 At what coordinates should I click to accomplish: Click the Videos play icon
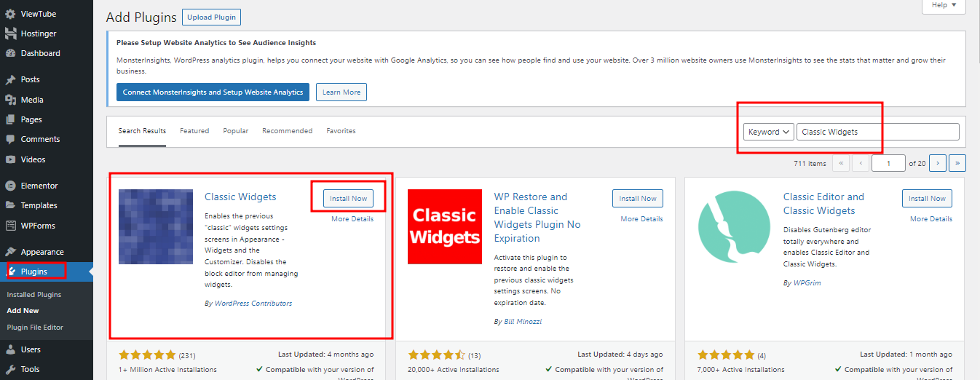coord(10,159)
